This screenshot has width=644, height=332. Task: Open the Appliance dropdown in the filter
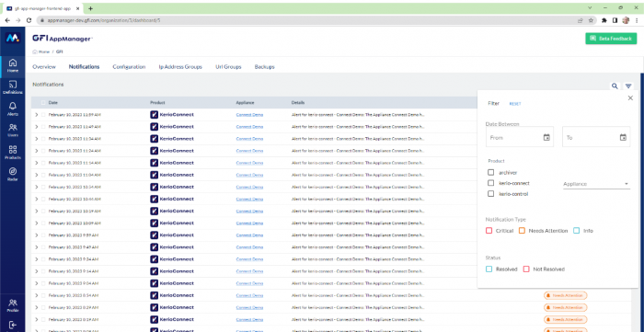point(596,184)
